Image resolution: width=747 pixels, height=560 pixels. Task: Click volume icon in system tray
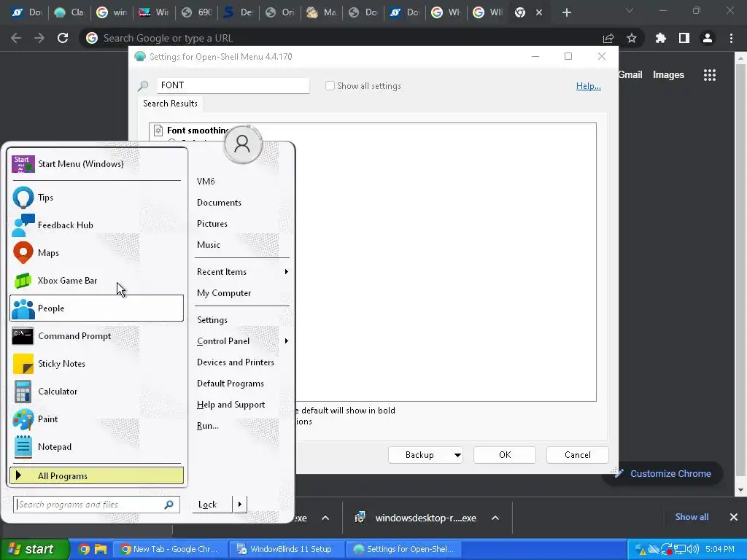[x=694, y=550]
